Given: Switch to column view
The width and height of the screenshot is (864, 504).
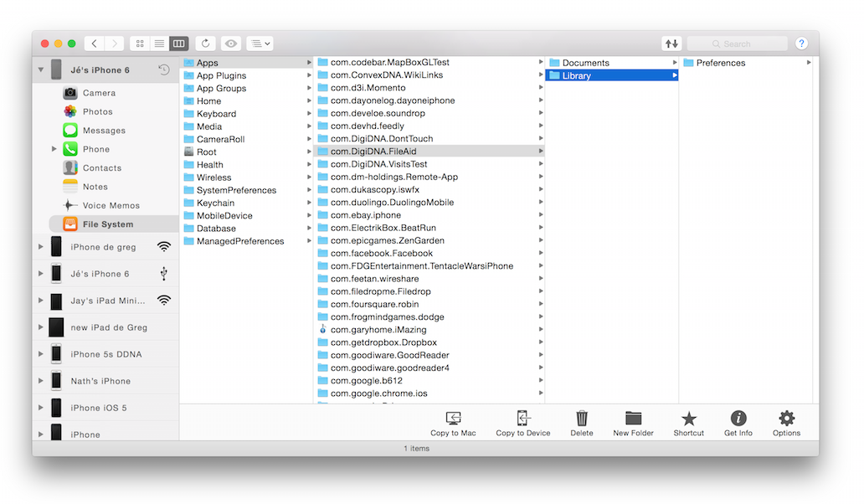Looking at the screenshot, I should (x=178, y=44).
